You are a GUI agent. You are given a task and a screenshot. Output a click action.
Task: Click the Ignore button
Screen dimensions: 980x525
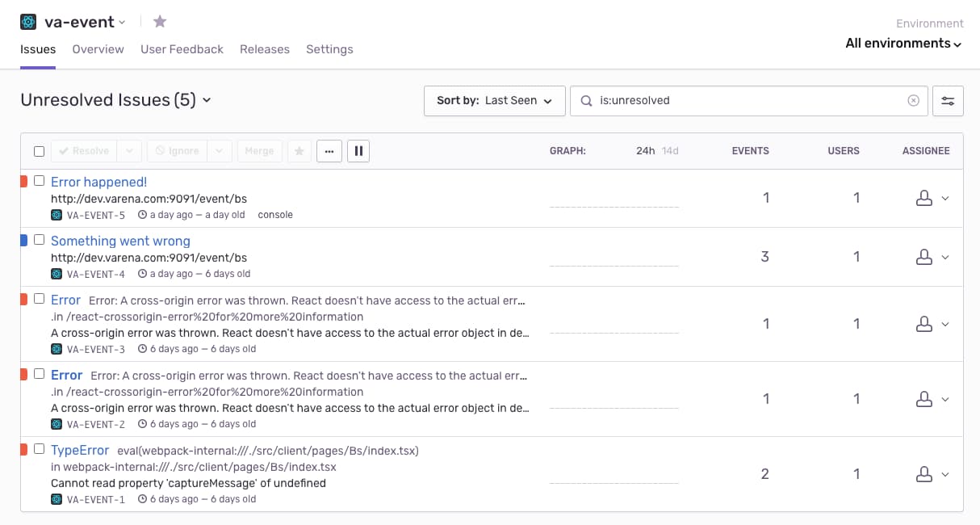point(177,151)
